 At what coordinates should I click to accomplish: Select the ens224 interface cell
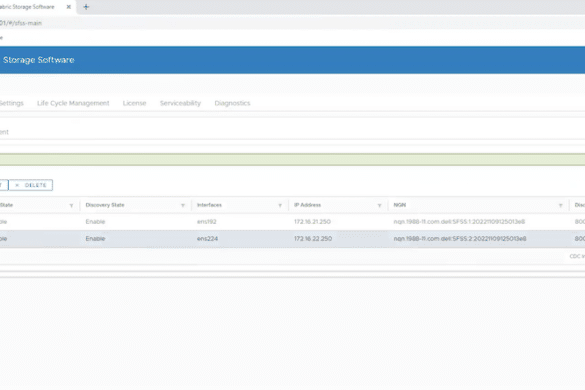pos(207,238)
